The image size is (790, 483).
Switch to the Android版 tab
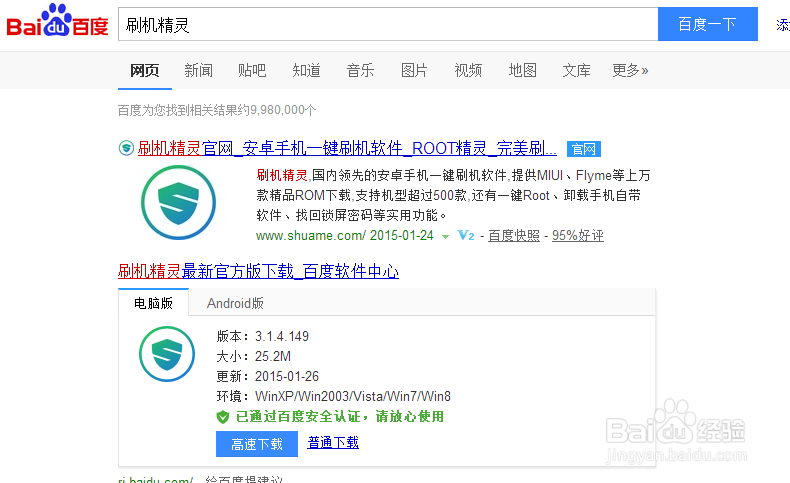point(235,303)
